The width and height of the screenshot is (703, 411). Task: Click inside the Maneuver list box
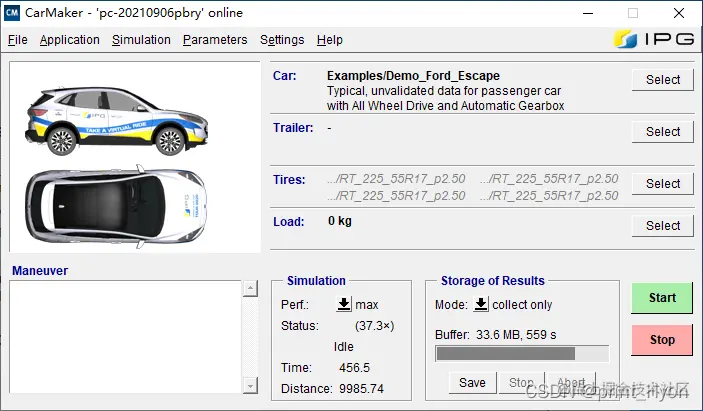125,337
